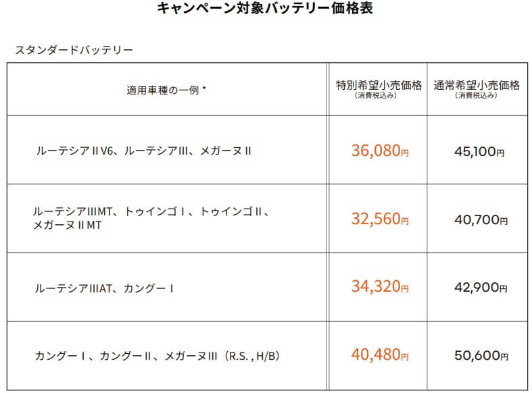
Task: Click the 50,600円 regular price
Action: [481, 355]
